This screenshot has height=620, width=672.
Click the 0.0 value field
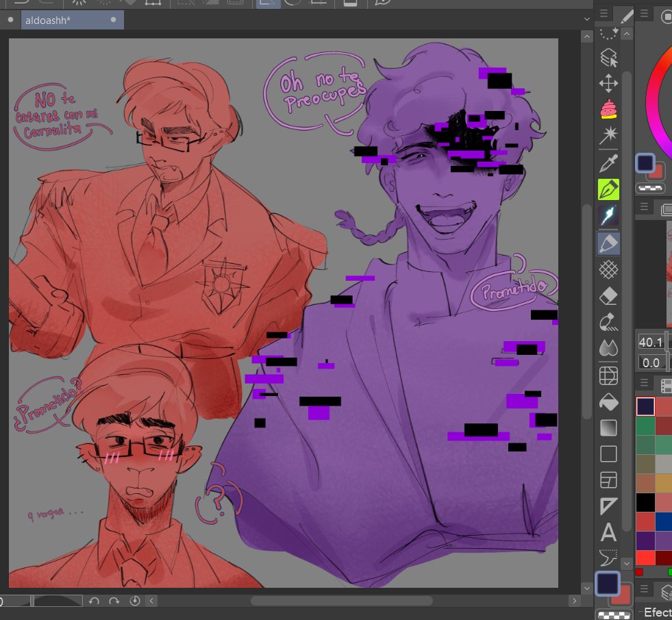651,362
